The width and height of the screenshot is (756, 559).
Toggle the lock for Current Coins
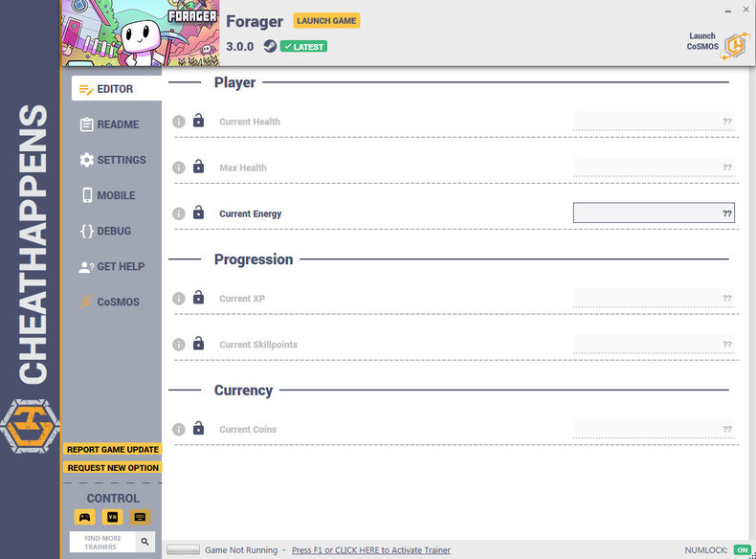click(198, 428)
